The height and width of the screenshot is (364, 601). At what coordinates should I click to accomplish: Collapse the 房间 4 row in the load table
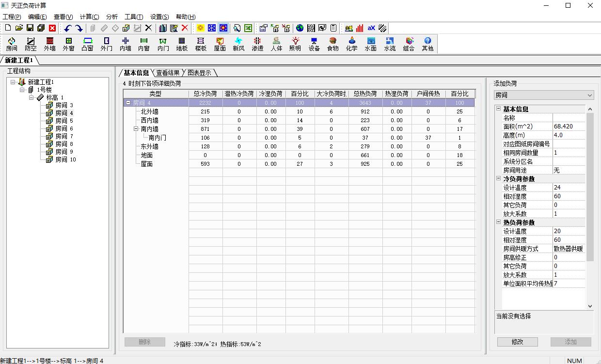tap(128, 103)
